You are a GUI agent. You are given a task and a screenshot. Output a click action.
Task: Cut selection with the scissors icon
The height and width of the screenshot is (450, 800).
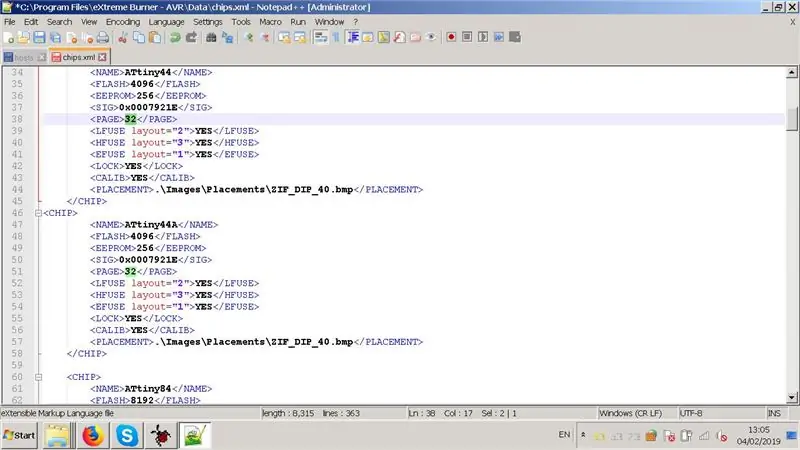pos(122,37)
